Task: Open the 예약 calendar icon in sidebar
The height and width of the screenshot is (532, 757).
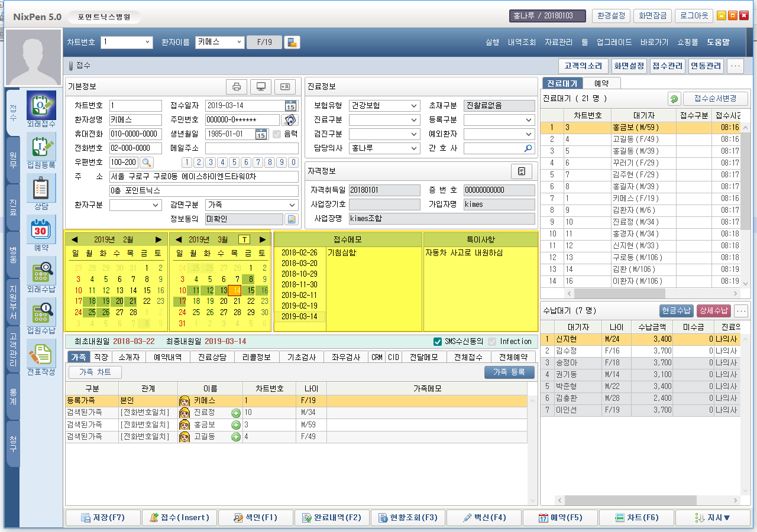Action: tap(41, 229)
